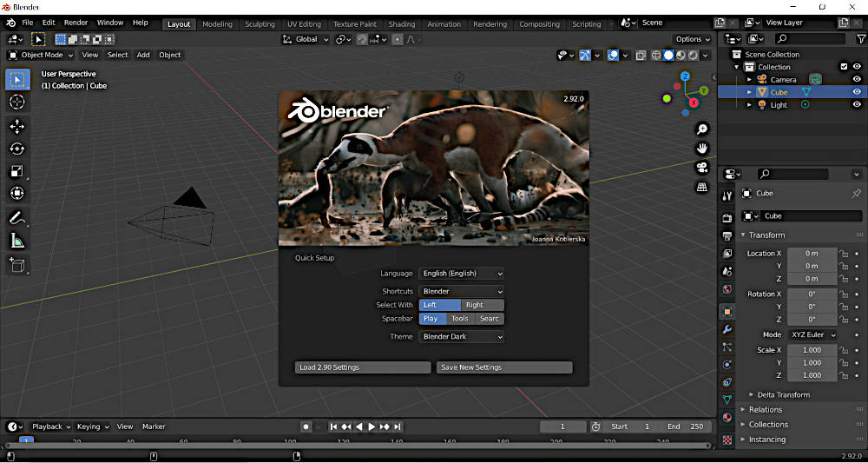Click the Add Cube tool
Screen dimensions: 868x463
coord(16,265)
